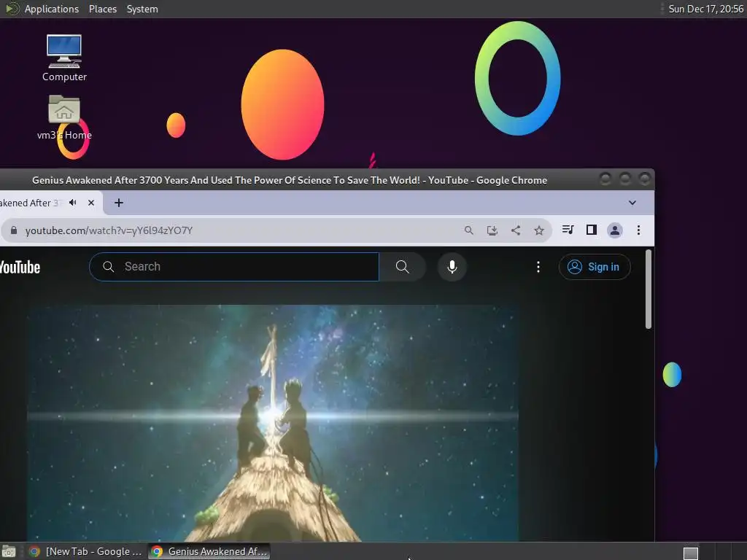Image resolution: width=747 pixels, height=560 pixels.
Task: Open the Chrome profile avatar
Action: point(614,230)
